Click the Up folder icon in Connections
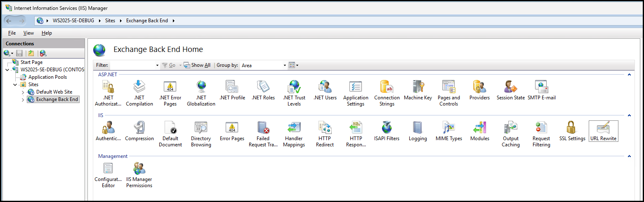The image size is (644, 202). tap(31, 53)
